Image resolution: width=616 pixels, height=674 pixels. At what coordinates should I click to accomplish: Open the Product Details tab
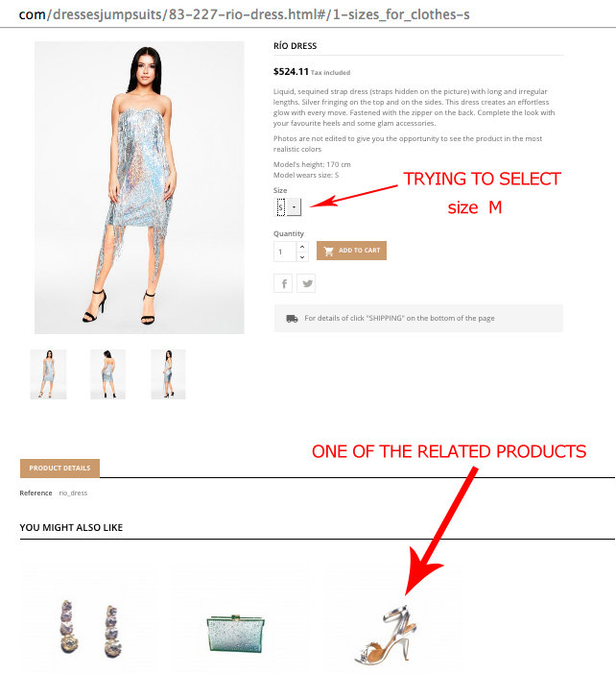tap(59, 469)
